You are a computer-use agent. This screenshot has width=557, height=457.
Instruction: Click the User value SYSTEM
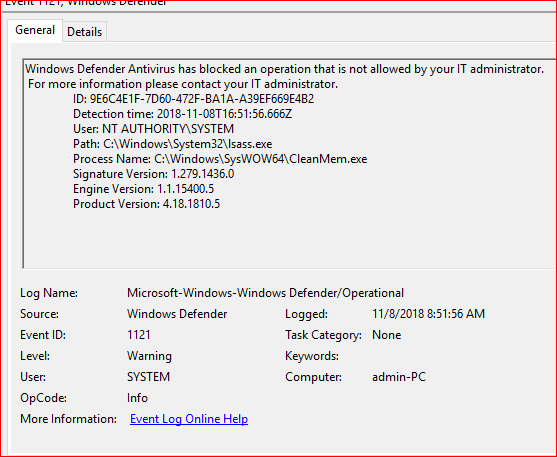[x=148, y=377]
